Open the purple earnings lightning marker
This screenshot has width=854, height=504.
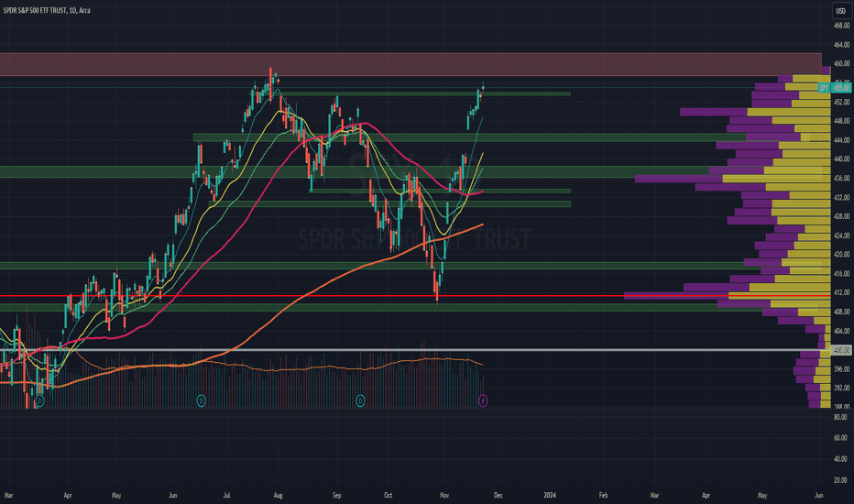pos(483,401)
